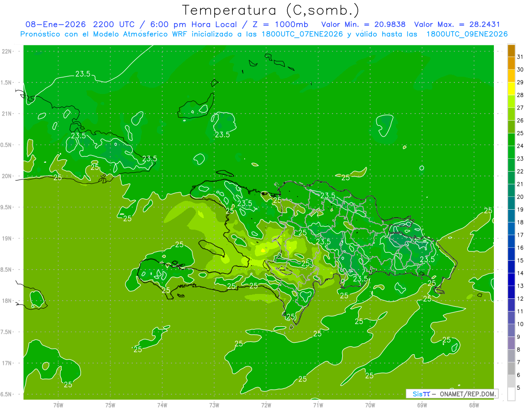Pick the yellow swatch between 28 and 29

(x=511, y=89)
